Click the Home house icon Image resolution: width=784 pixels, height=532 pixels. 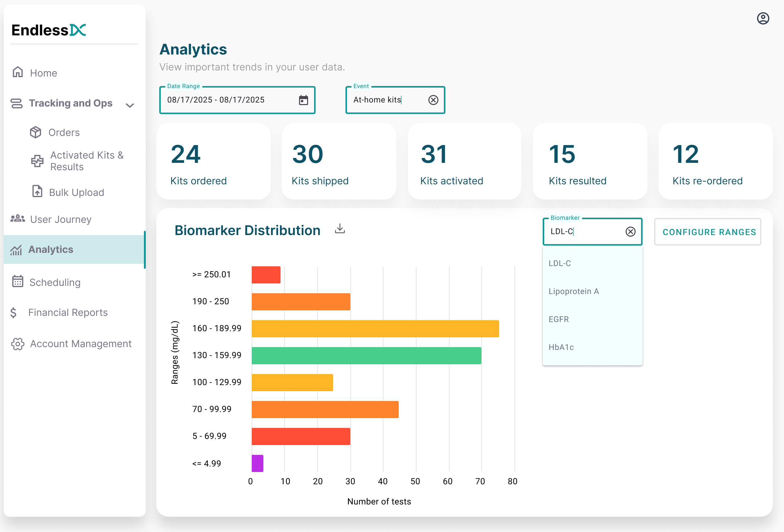pyautogui.click(x=17, y=72)
